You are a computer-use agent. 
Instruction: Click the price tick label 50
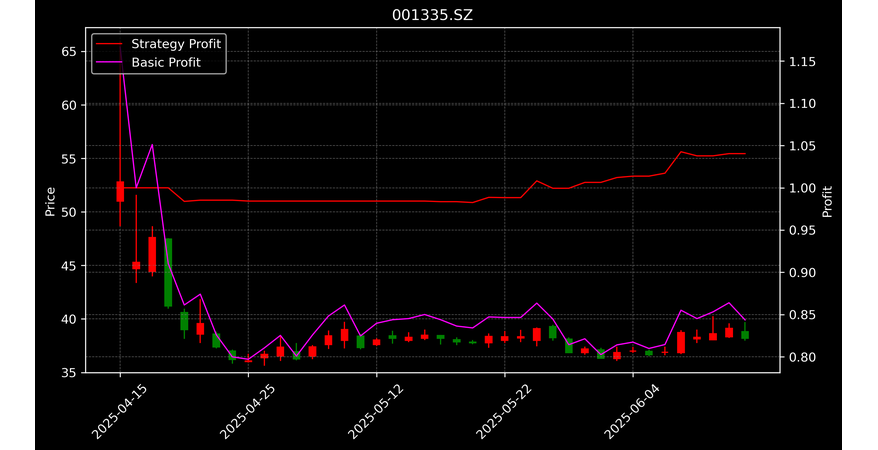pyautogui.click(x=71, y=212)
